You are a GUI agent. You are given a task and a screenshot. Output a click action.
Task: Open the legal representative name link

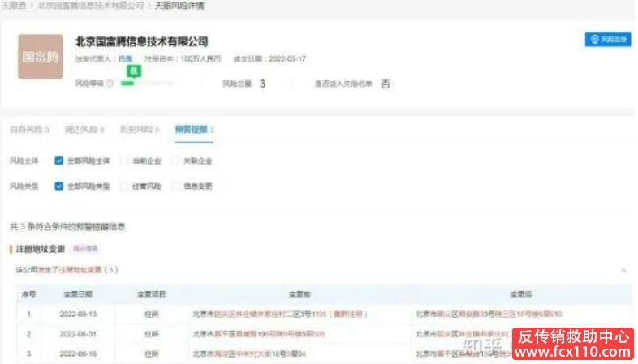(x=125, y=59)
